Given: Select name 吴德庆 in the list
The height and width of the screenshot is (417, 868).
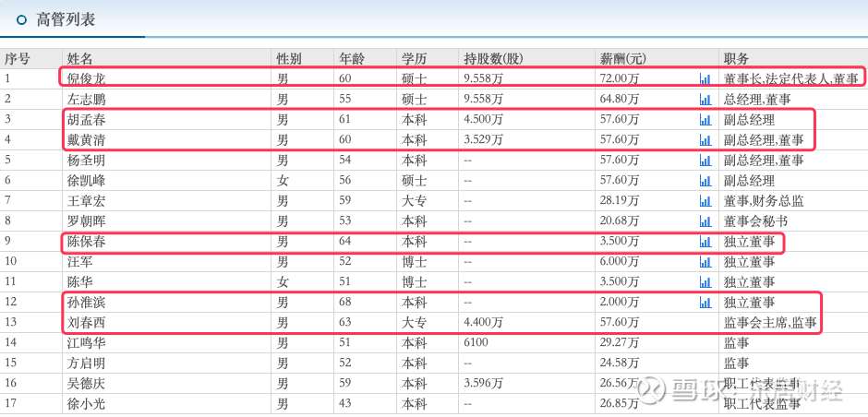Looking at the screenshot, I should (x=86, y=383).
